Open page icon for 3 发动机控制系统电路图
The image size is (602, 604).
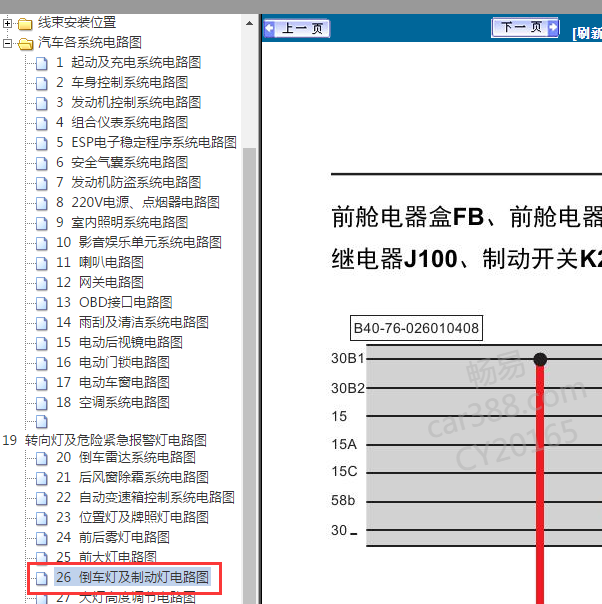pyautogui.click(x=42, y=103)
